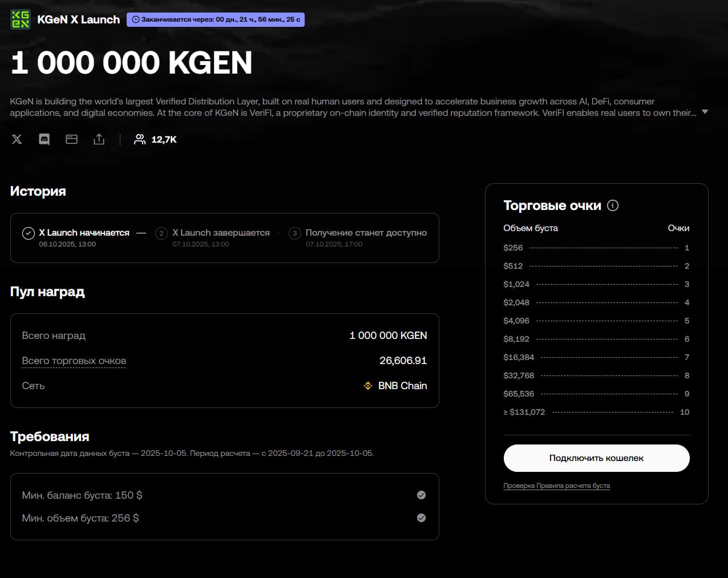This screenshot has width=728, height=578.
Task: Click the share icon
Action: (x=99, y=139)
